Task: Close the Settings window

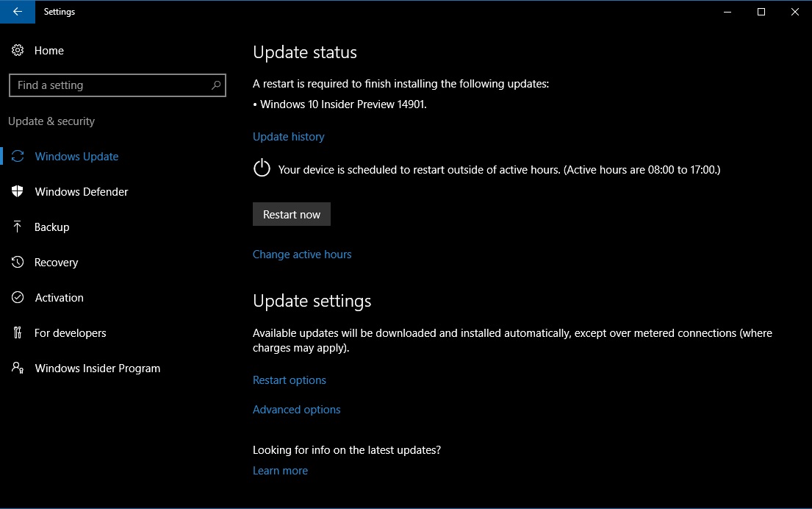Action: 795,12
